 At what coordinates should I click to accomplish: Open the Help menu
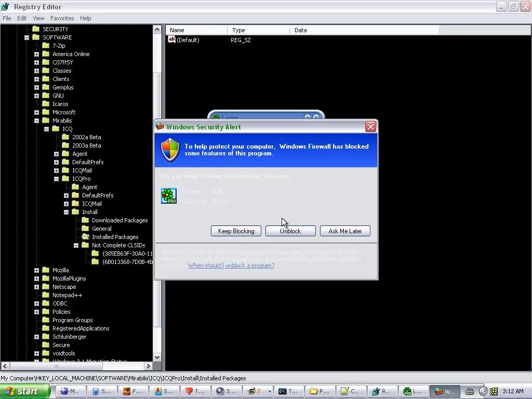coord(86,18)
